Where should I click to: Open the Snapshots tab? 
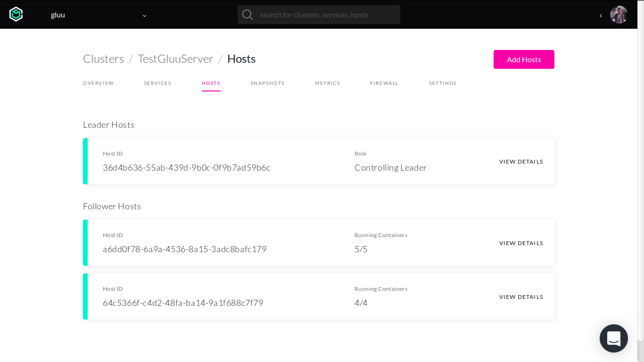(x=267, y=83)
